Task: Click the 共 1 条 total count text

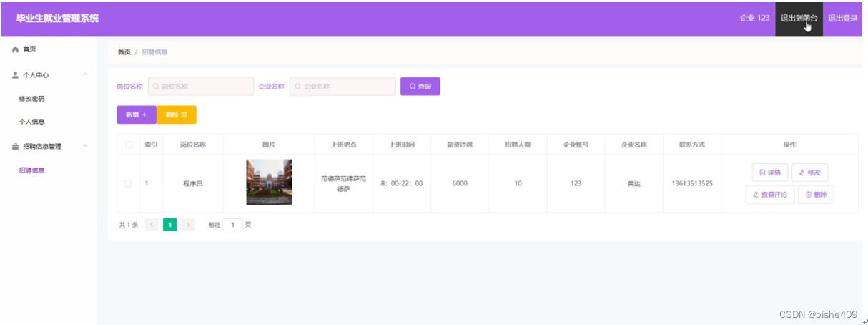Action: point(129,225)
